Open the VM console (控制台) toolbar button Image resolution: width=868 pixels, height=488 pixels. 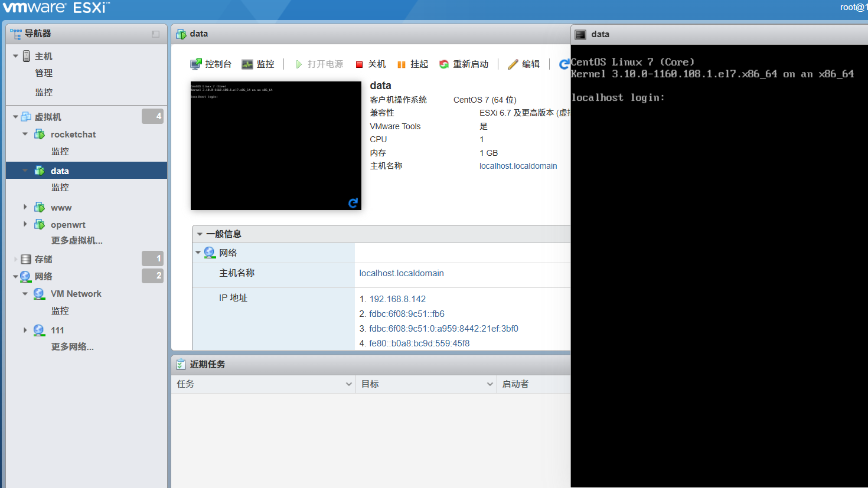tap(211, 64)
